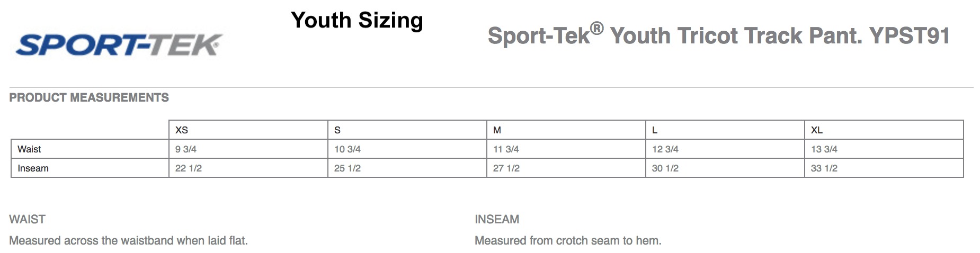Click the INSEAM definition heading
The height and width of the screenshot is (253, 980).
pos(497,219)
